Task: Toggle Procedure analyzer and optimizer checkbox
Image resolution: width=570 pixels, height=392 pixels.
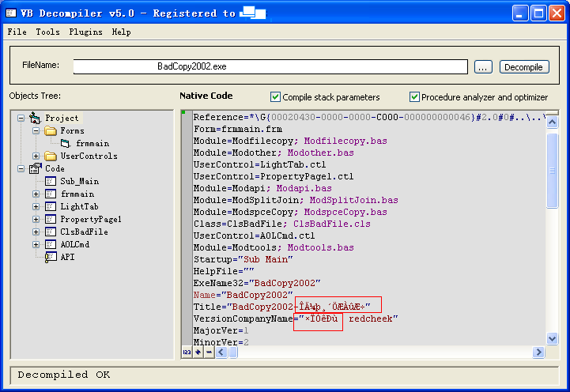Action: tap(414, 97)
